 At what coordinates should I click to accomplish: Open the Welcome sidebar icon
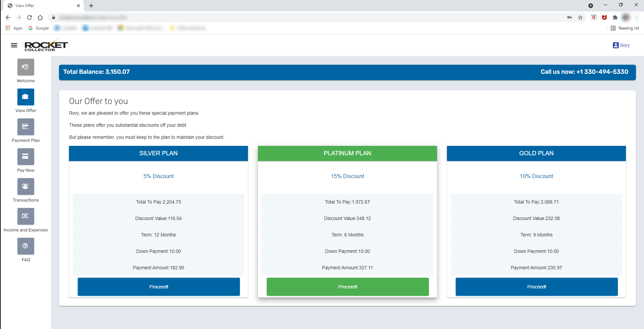tap(25, 67)
